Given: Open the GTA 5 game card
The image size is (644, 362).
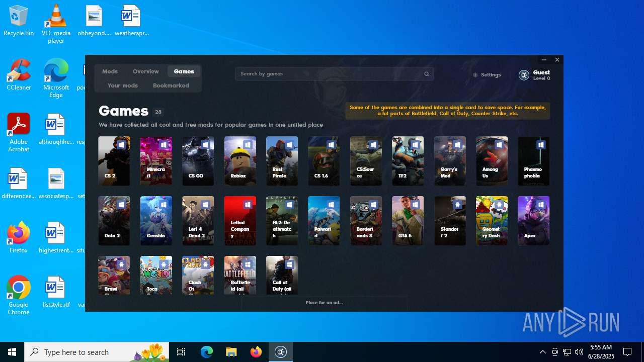Looking at the screenshot, I should point(408,221).
